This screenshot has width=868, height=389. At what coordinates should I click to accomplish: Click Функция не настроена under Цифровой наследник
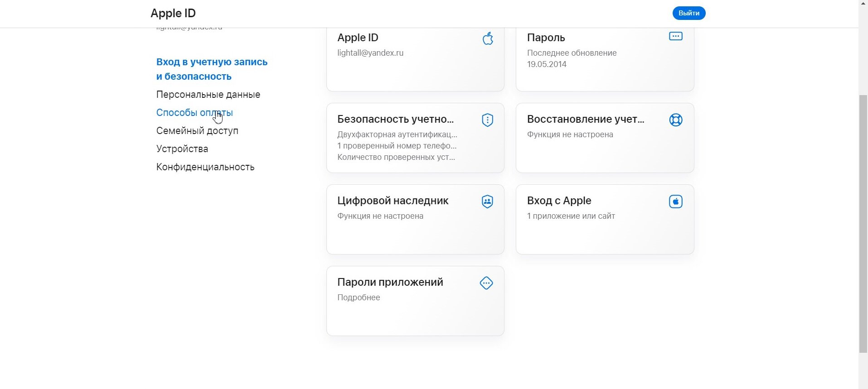[x=380, y=216]
